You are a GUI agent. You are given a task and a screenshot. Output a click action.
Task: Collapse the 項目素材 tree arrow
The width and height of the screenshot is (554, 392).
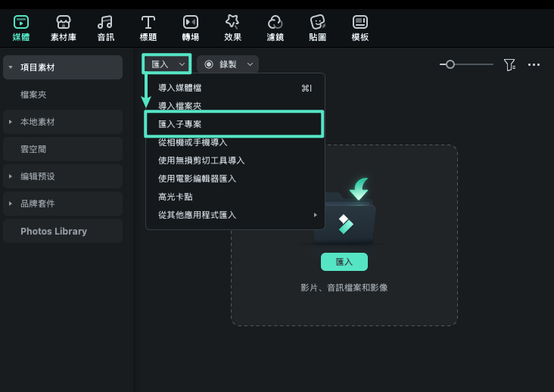click(x=11, y=67)
